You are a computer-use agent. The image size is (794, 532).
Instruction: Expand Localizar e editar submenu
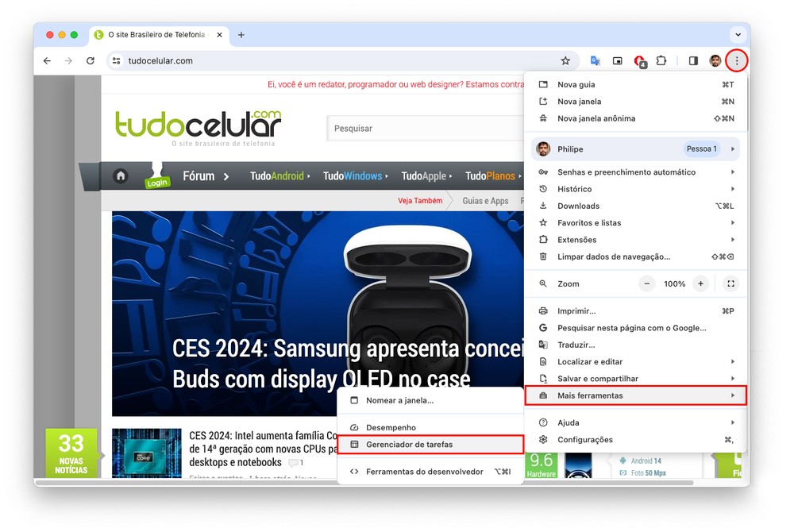[x=635, y=361]
